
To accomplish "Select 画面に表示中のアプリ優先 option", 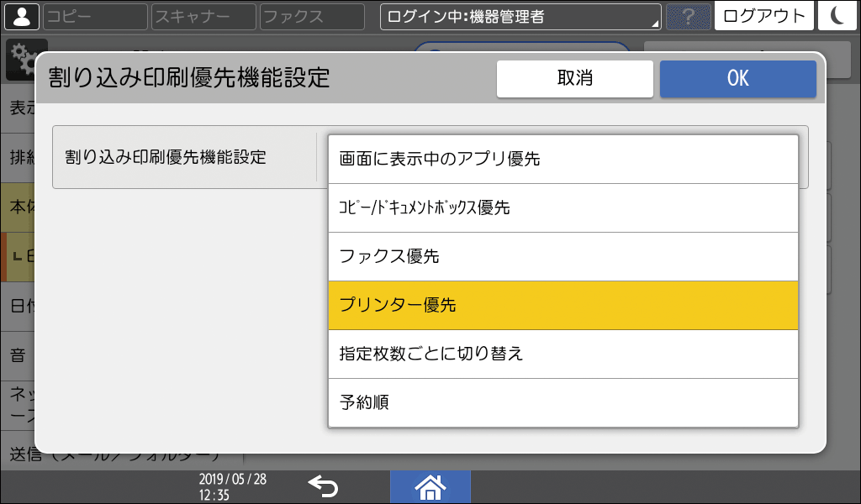I will tap(562, 159).
